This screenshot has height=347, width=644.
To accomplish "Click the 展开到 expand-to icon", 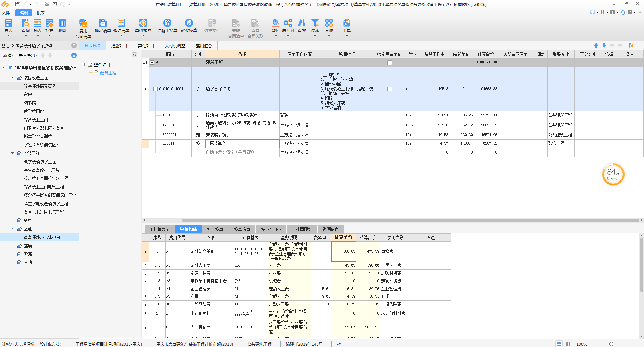I will [x=288, y=23].
